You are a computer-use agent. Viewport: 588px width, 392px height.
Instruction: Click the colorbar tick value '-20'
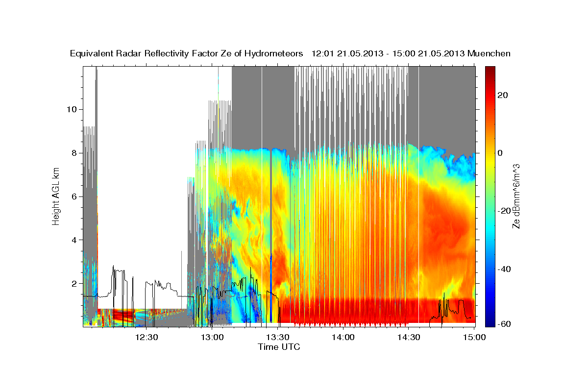coord(504,211)
